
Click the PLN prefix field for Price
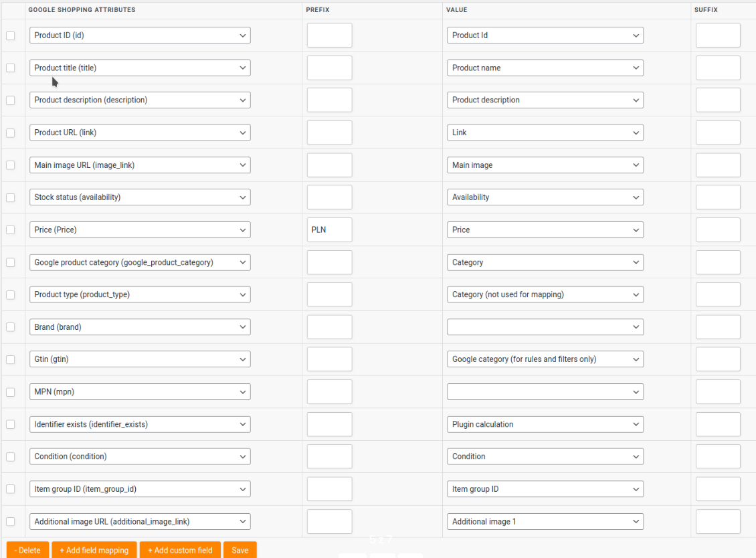(x=329, y=229)
